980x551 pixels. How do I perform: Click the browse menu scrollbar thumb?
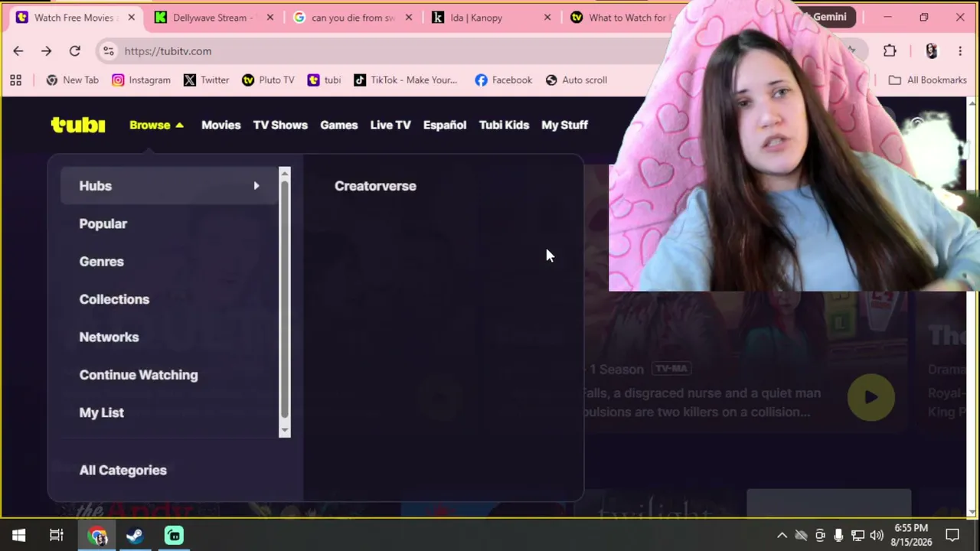pyautogui.click(x=285, y=298)
